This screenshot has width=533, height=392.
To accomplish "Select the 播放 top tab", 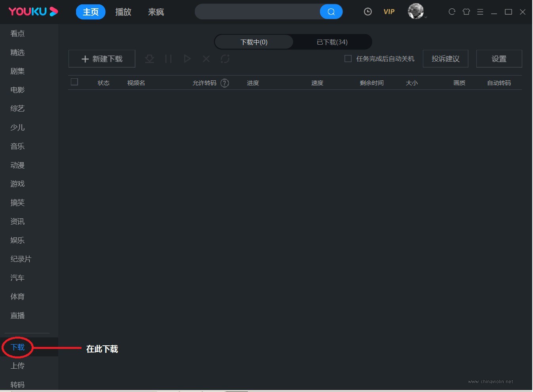I will (x=123, y=12).
